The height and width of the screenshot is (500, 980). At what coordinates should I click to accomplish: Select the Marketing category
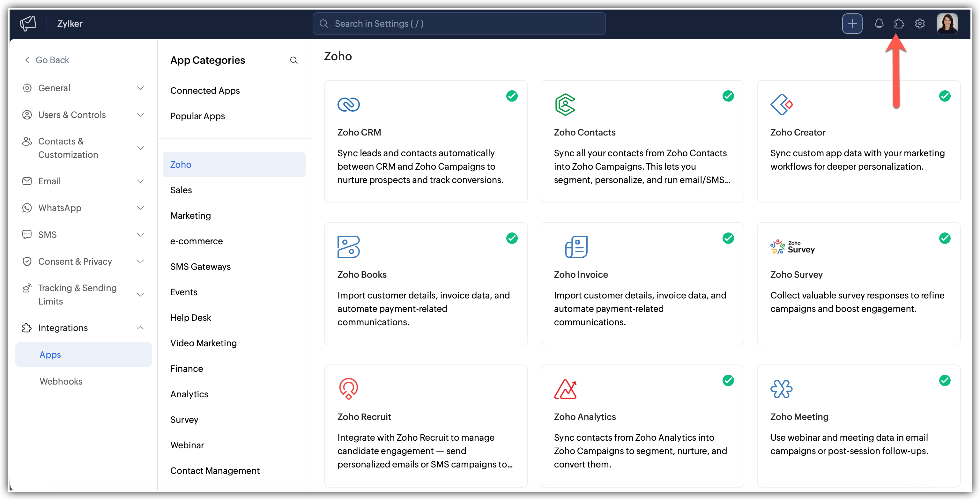tap(190, 215)
